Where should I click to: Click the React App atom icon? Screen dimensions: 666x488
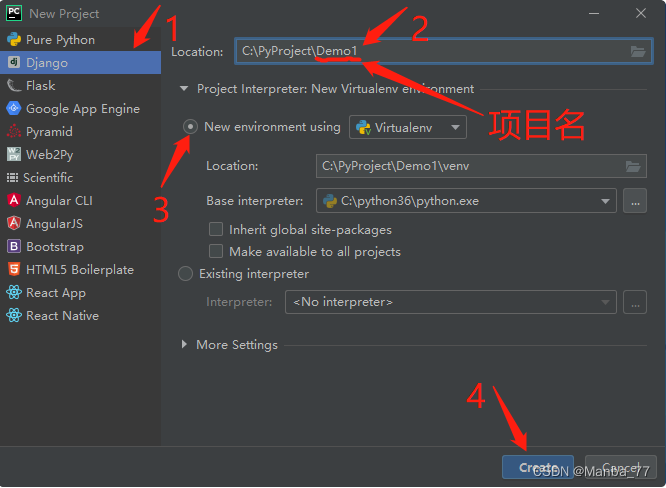tap(14, 292)
